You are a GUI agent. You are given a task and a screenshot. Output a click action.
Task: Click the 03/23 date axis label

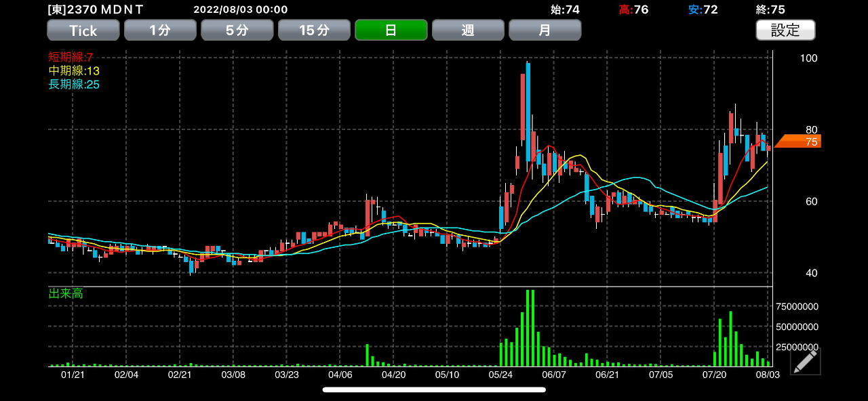287,375
